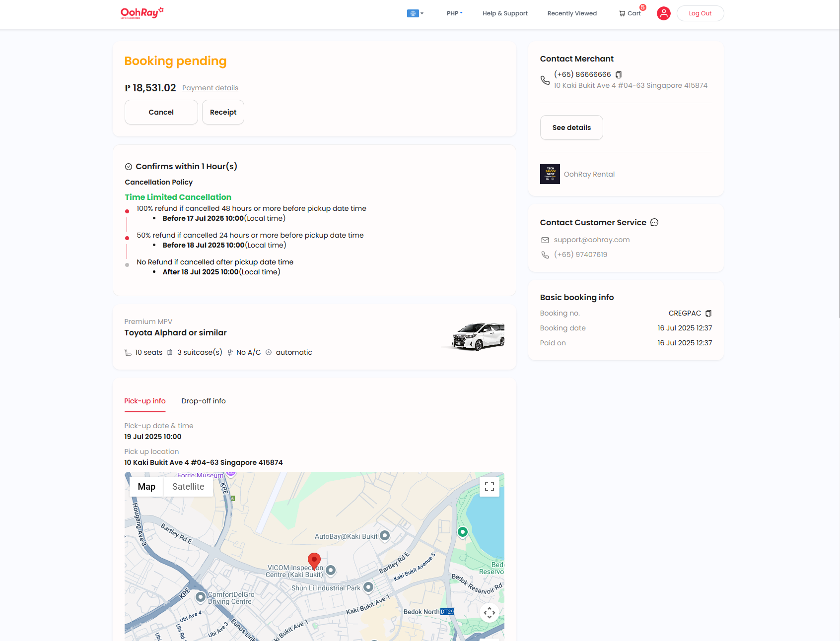
Task: Switch the map to Satellite view
Action: 188,487
